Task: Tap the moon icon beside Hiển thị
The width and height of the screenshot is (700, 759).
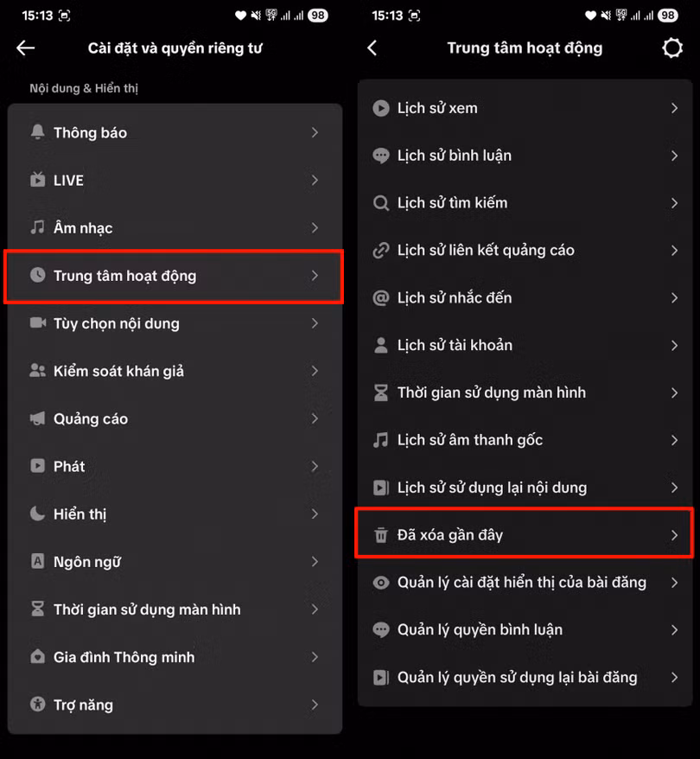Action: [x=38, y=513]
